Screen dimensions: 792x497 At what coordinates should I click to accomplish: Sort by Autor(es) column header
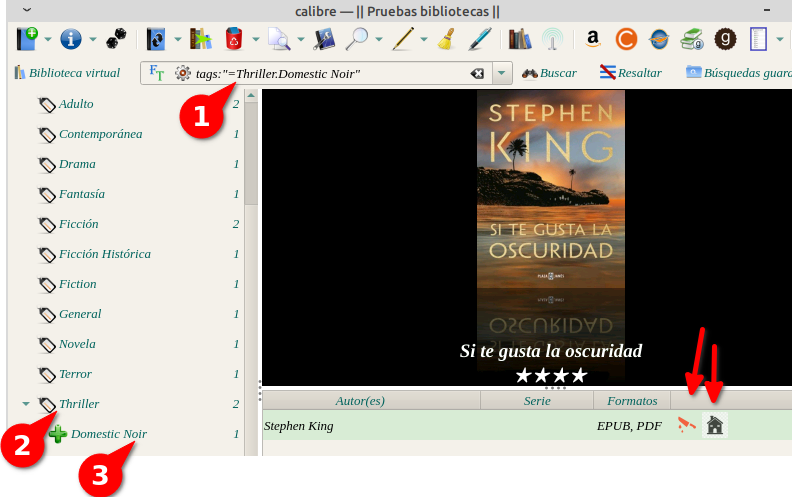(x=360, y=401)
